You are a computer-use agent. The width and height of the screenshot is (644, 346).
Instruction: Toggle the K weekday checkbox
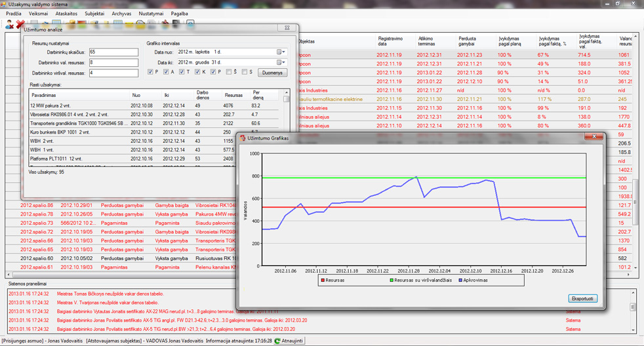click(197, 72)
